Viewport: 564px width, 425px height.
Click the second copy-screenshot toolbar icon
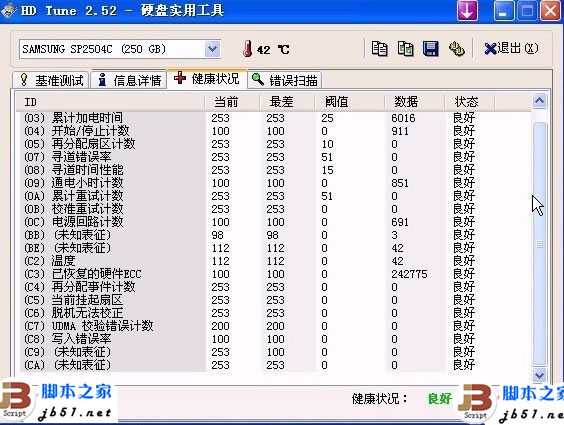[x=405, y=49]
